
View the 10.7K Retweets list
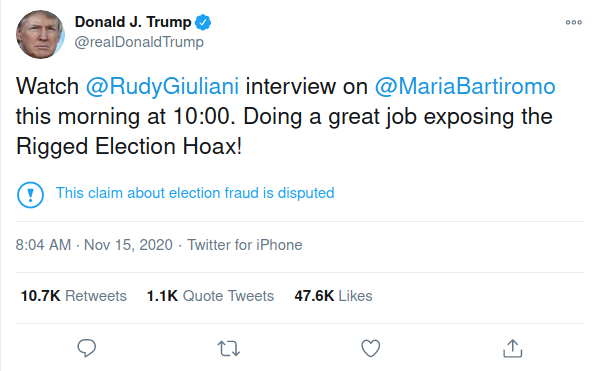pyautogui.click(x=74, y=296)
